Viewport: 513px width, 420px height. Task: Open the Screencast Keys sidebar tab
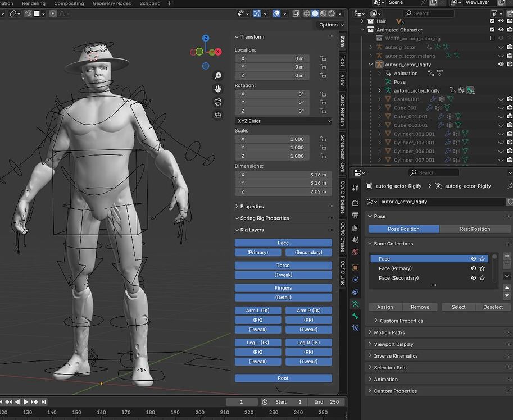point(343,153)
